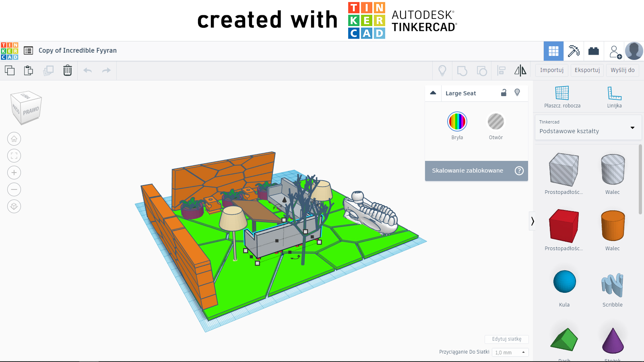Viewport: 644px width, 362px height.
Task: Click the invite collaborator icon
Action: [x=615, y=51]
